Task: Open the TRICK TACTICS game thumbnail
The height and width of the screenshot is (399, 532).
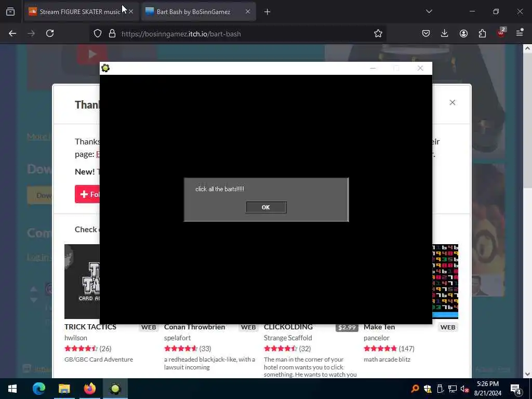Action: tap(82, 281)
